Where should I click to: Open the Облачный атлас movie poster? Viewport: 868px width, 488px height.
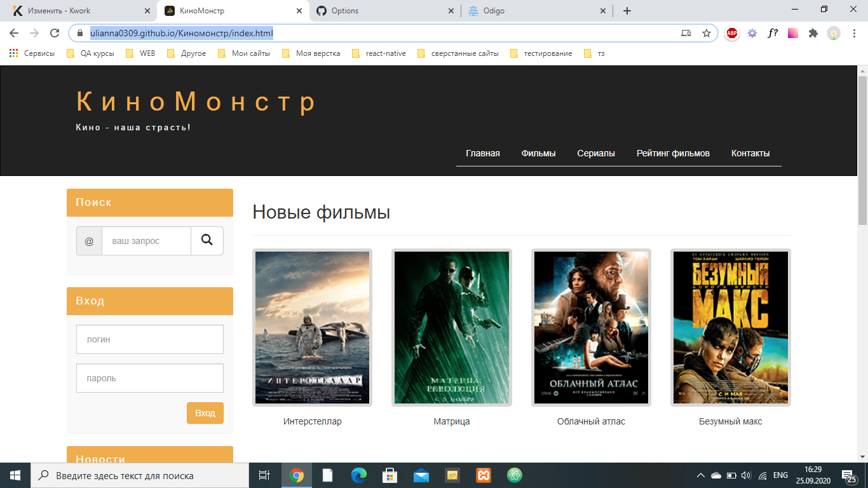tap(591, 327)
